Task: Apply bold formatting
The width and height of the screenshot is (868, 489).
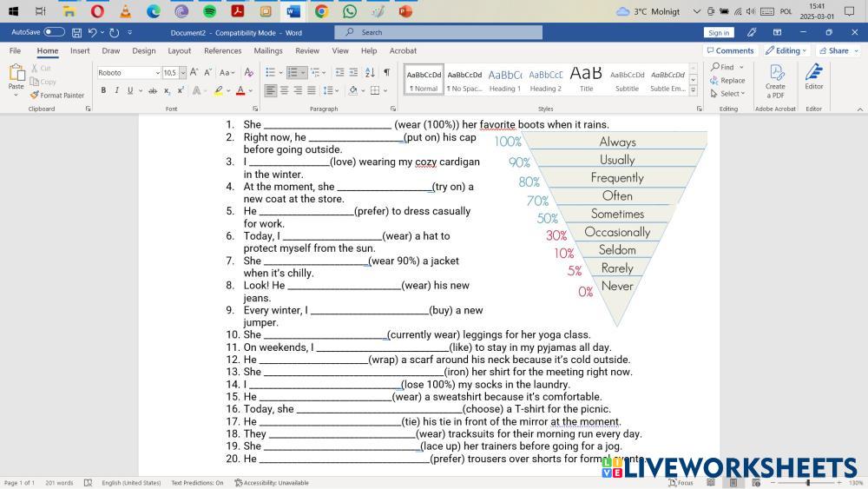Action: [x=102, y=90]
